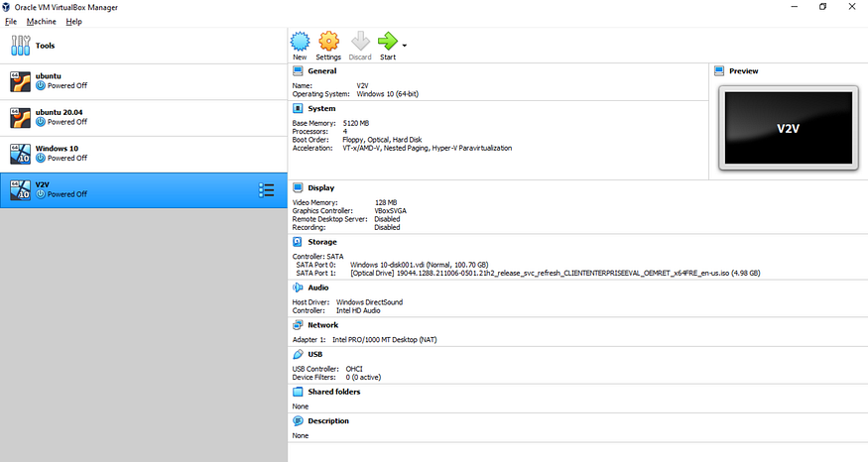Screen dimensions: 868x462
Task: Click the power state icon under ubuntu
Action: point(41,86)
